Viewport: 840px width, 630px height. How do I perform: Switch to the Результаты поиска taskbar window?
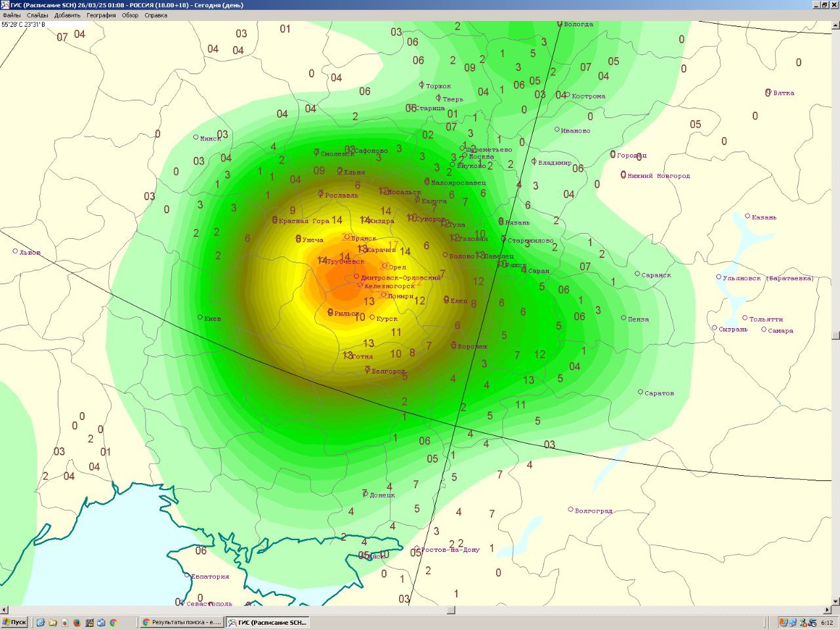[x=182, y=622]
